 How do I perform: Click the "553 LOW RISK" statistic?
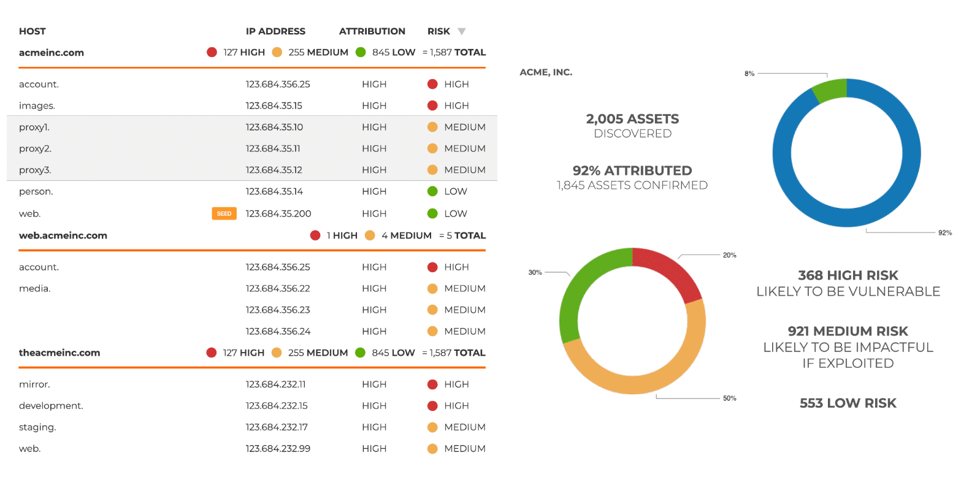point(848,403)
